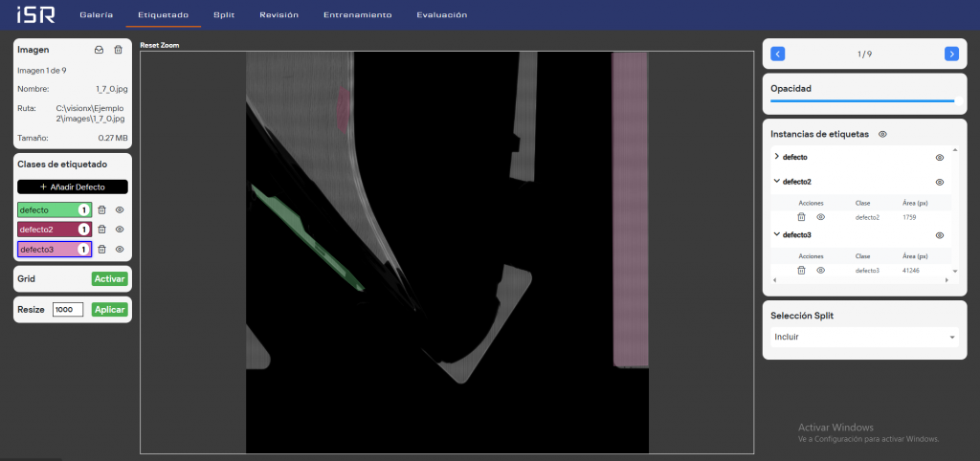The width and height of the screenshot is (980, 461).
Task: Open the Galería tab
Action: tap(96, 15)
